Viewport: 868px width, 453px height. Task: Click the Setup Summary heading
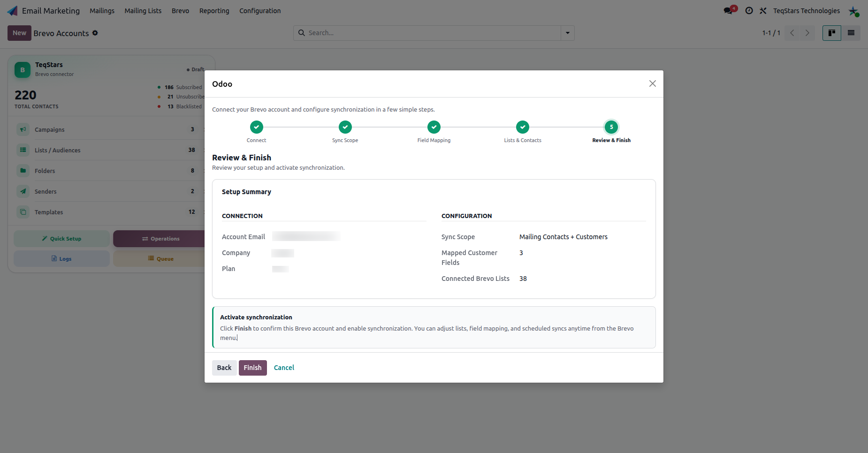(x=246, y=192)
